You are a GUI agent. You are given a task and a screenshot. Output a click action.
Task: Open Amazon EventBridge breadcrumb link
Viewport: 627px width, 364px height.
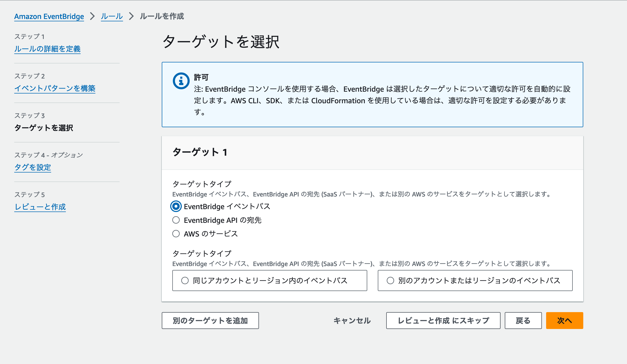click(49, 16)
